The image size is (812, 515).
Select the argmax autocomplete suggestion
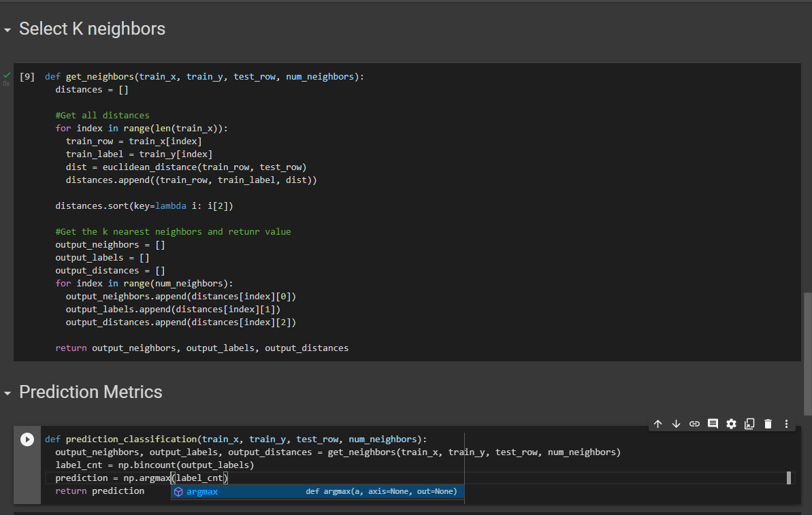(317, 492)
